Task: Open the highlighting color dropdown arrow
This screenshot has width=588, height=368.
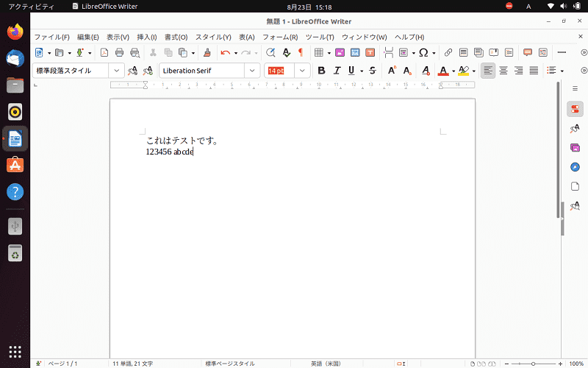Action: tap(474, 71)
